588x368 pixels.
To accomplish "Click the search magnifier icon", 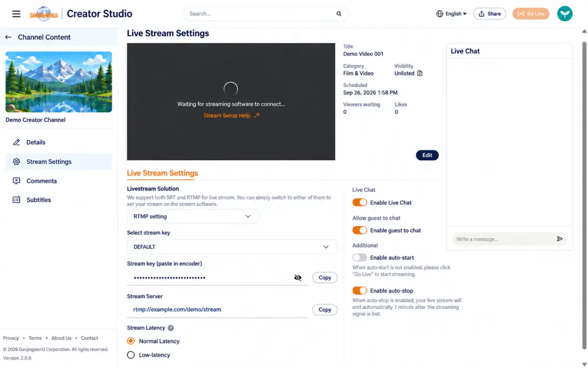I will [x=339, y=14].
